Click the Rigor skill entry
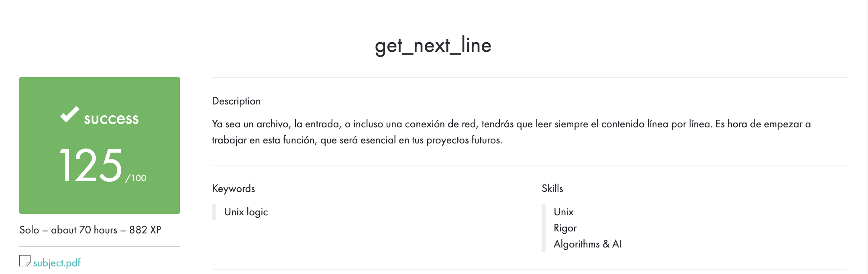Screen dimensions: 868x274 coord(565,228)
